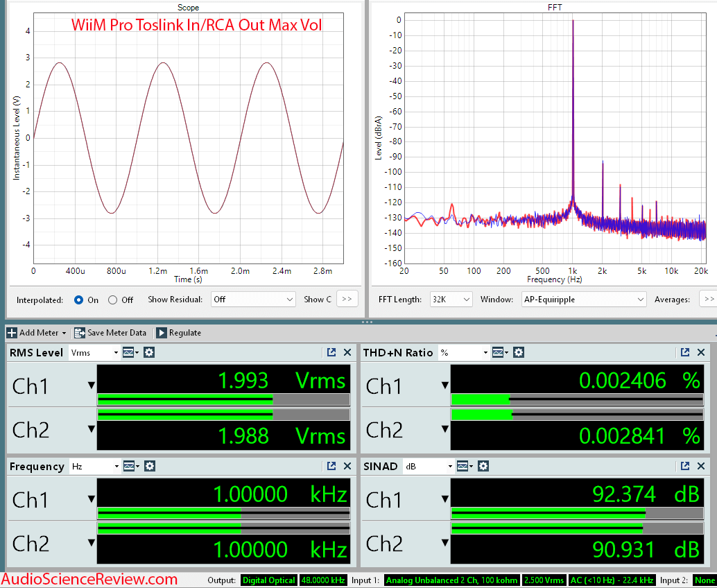Expand Ch2 arrow in SINAD meter
The width and height of the screenshot is (717, 588).
(445, 543)
